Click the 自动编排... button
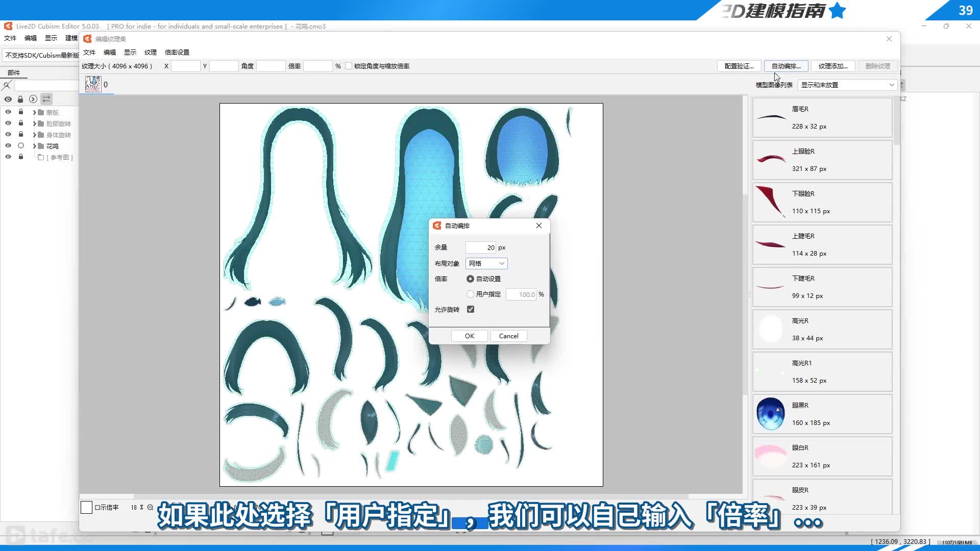 [786, 66]
